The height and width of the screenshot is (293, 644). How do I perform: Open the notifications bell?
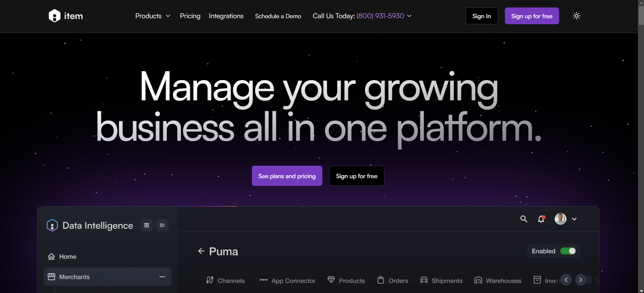tap(541, 219)
